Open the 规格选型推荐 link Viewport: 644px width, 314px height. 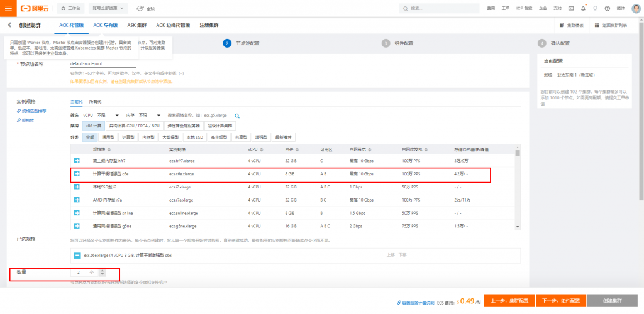[31, 111]
